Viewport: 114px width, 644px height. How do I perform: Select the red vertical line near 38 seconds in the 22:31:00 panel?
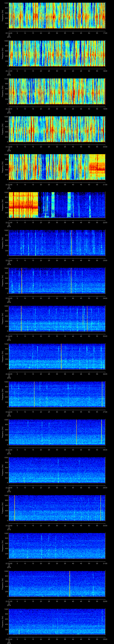70,584
